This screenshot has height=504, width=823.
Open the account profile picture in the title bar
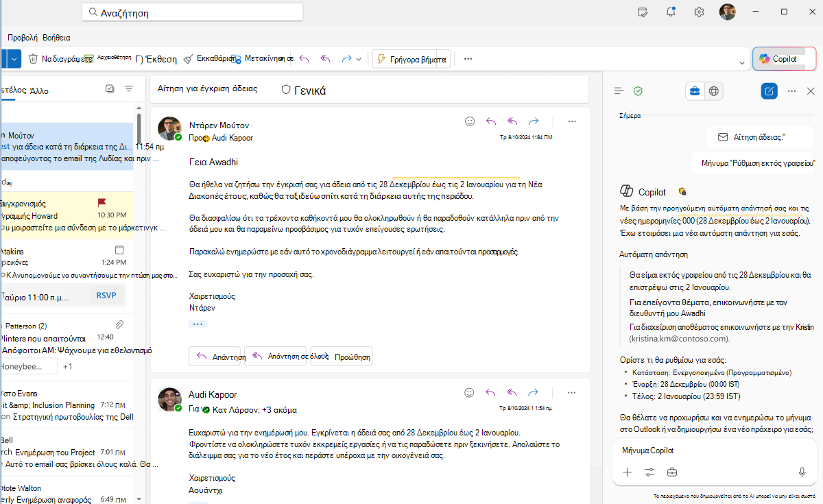(x=728, y=12)
